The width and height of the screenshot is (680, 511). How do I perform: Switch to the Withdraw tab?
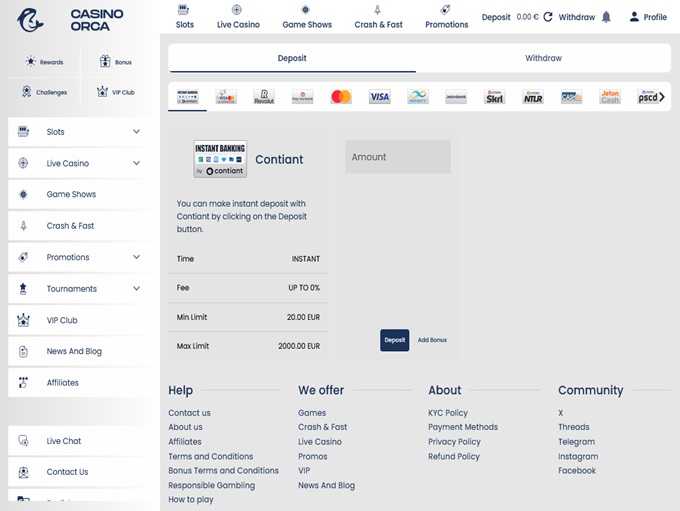543,58
